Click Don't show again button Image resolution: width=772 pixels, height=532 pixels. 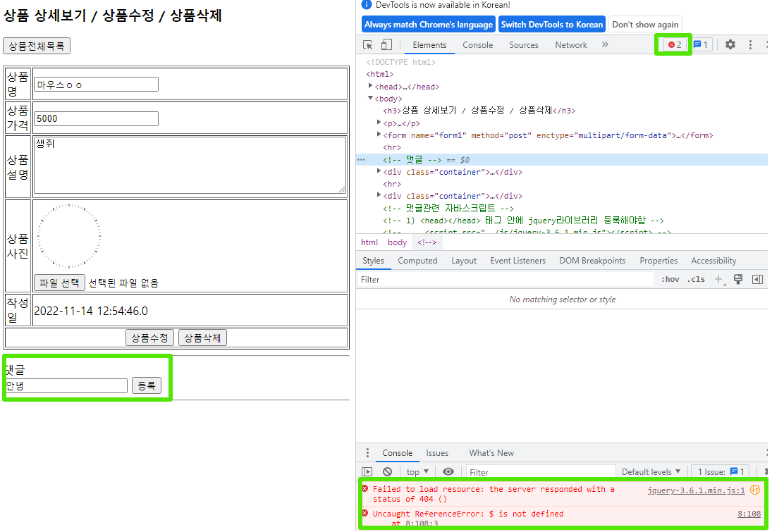645,25
